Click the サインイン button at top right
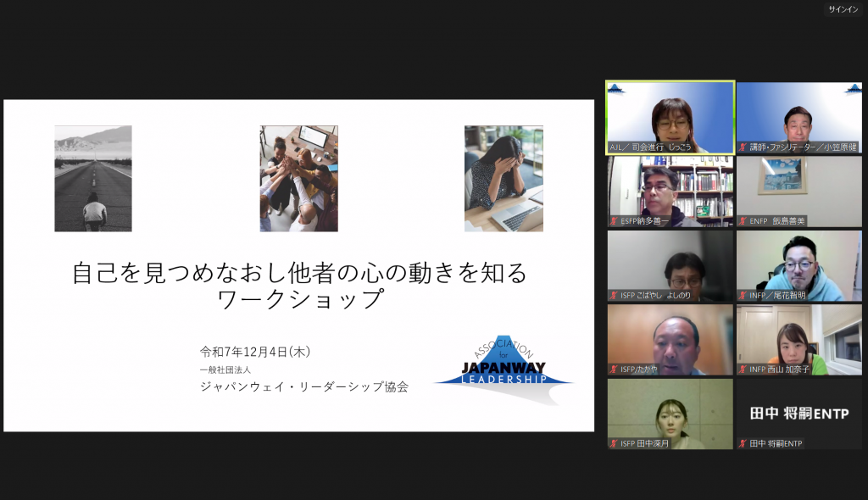The width and height of the screenshot is (868, 500). 843,9
